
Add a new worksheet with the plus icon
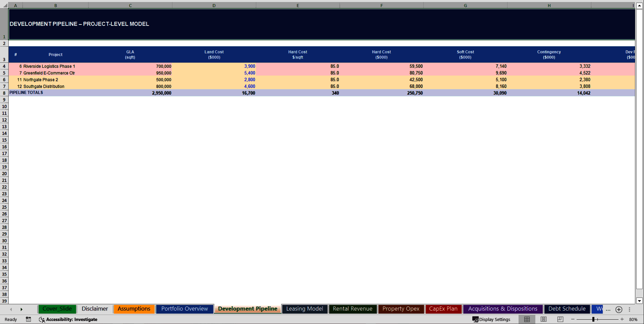click(x=619, y=310)
